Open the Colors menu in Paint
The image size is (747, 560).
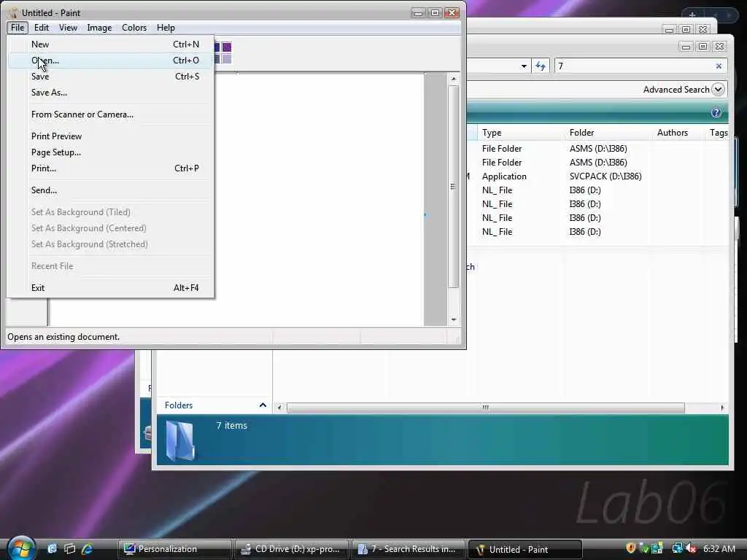[134, 28]
